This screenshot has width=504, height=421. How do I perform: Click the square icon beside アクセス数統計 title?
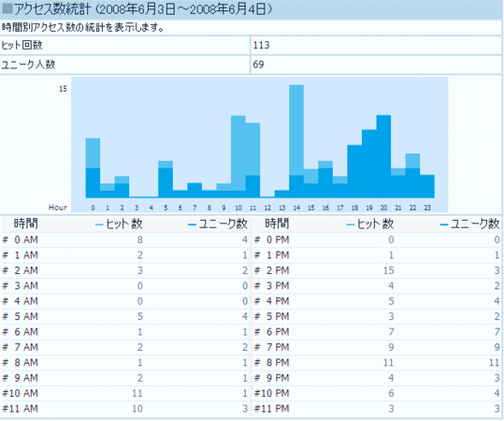[7, 9]
